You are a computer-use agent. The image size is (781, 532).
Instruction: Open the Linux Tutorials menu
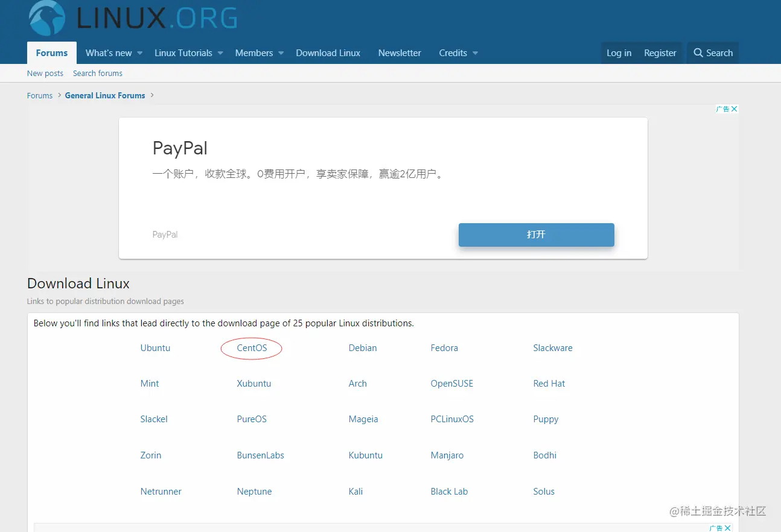(x=183, y=53)
